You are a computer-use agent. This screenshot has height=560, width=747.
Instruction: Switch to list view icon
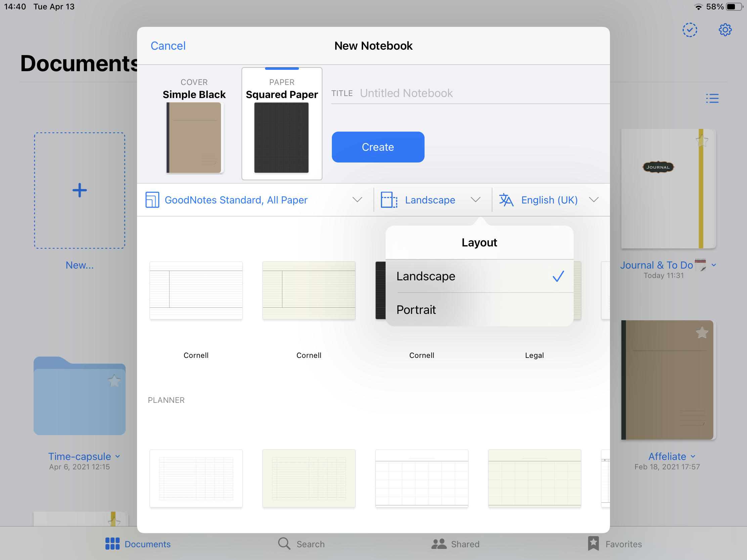[712, 98]
